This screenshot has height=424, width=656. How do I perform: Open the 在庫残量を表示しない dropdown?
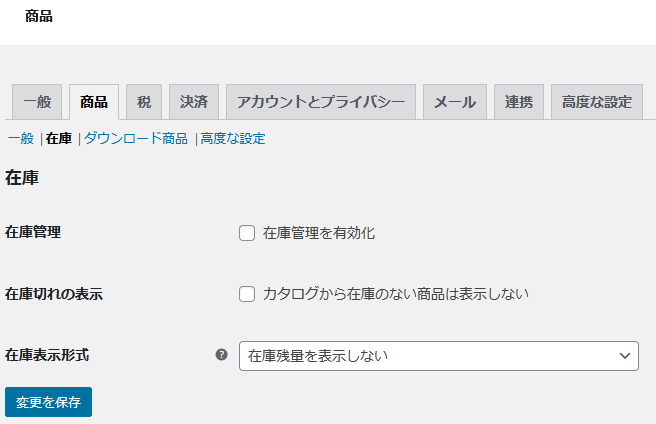point(438,356)
